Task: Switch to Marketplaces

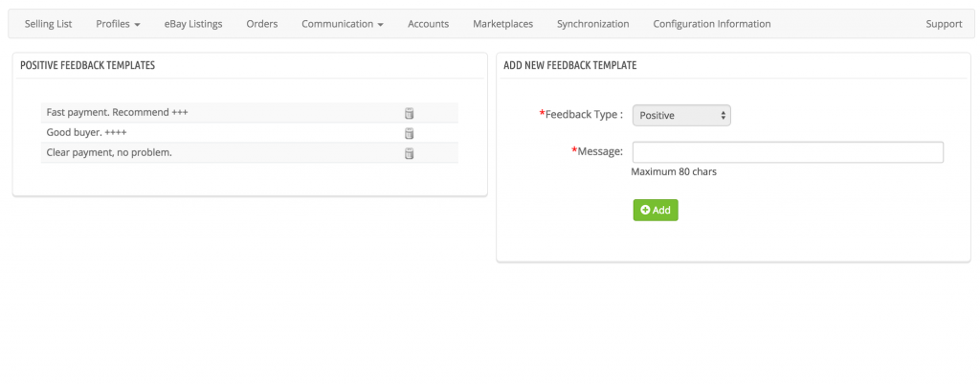Action: [503, 24]
